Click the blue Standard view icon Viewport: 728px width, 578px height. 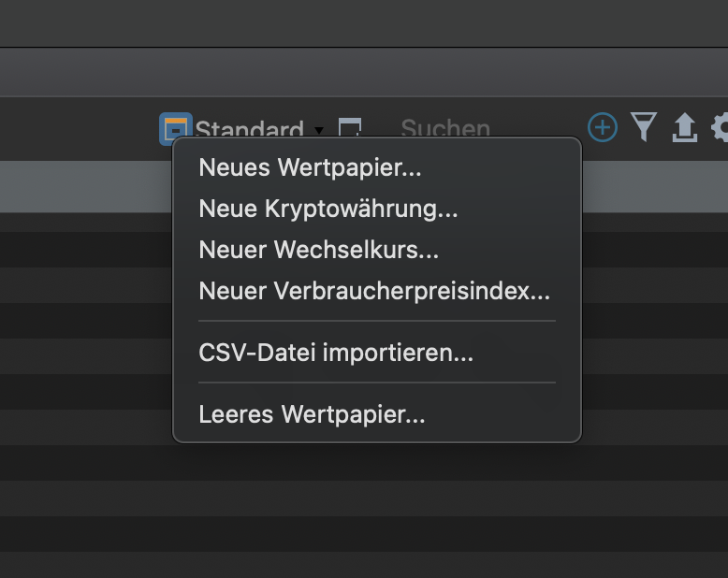175,129
